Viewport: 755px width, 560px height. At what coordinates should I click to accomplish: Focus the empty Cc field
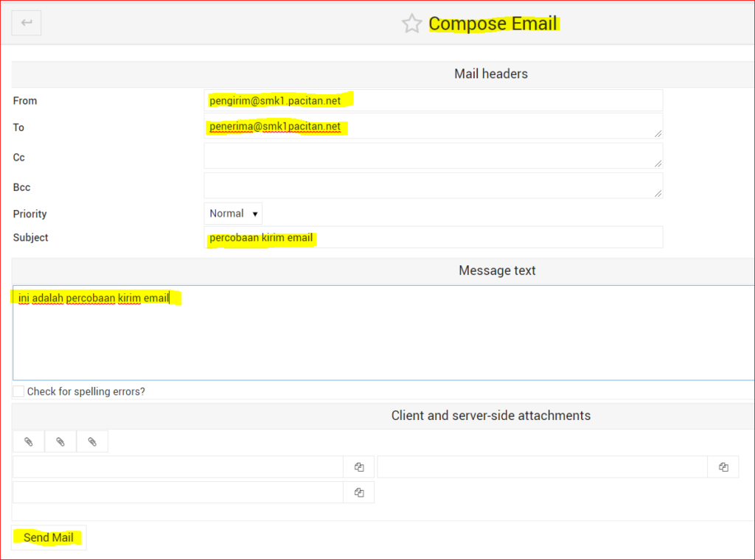[x=433, y=156]
